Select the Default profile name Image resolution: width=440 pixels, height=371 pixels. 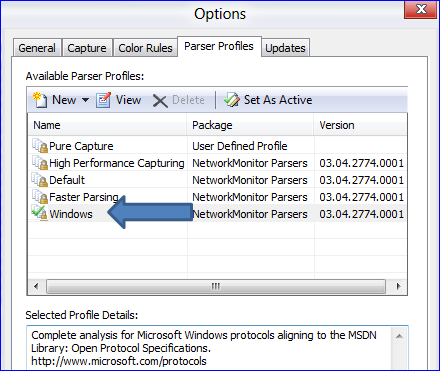click(67, 180)
